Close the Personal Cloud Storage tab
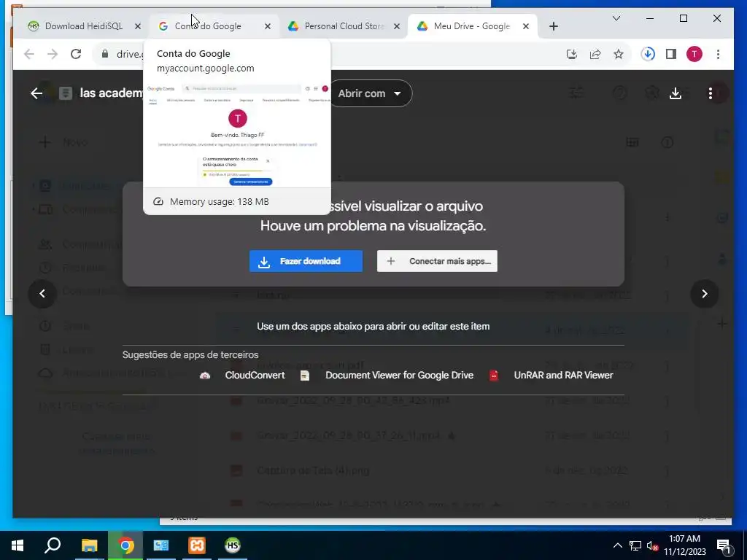This screenshot has width=747, height=560. pyautogui.click(x=397, y=26)
